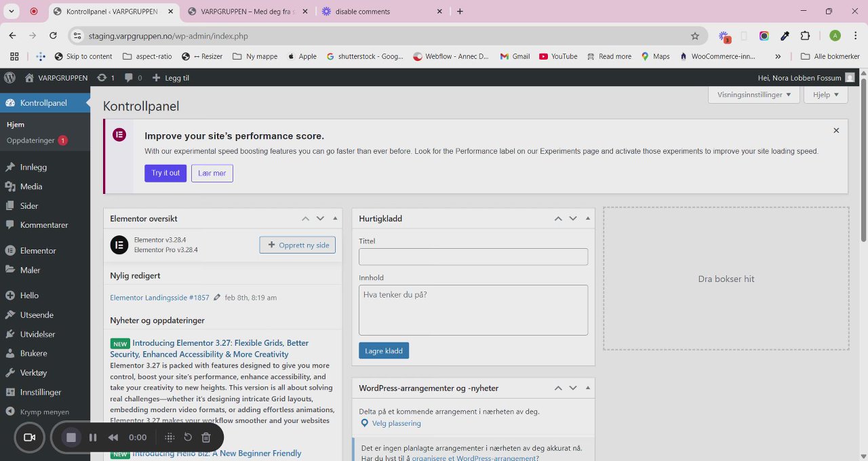This screenshot has height=461, width=868.
Task: Click the Tittel input field
Action: (x=473, y=257)
